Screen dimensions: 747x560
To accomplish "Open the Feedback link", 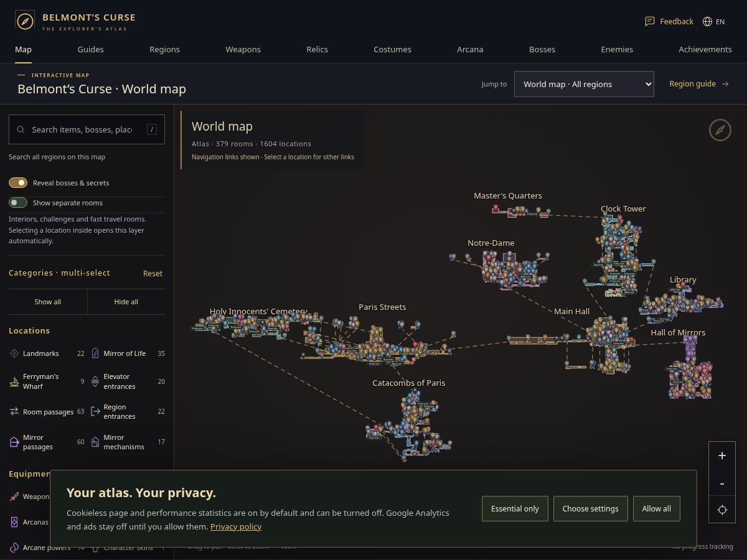I will point(669,21).
